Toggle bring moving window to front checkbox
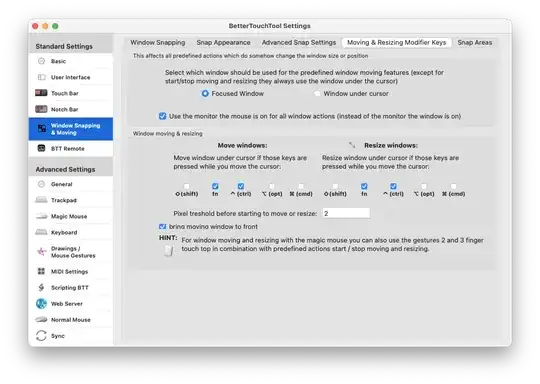The image size is (540, 384). click(x=163, y=227)
